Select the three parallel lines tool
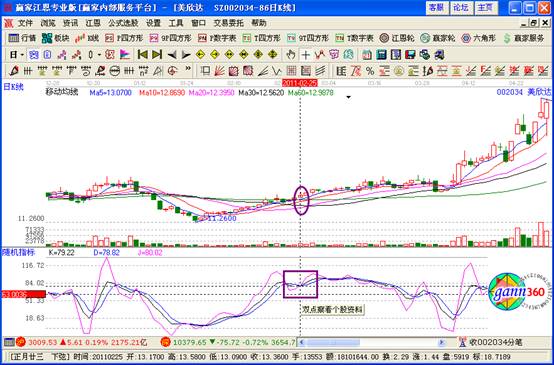This screenshot has height=365, width=554. click(320, 71)
